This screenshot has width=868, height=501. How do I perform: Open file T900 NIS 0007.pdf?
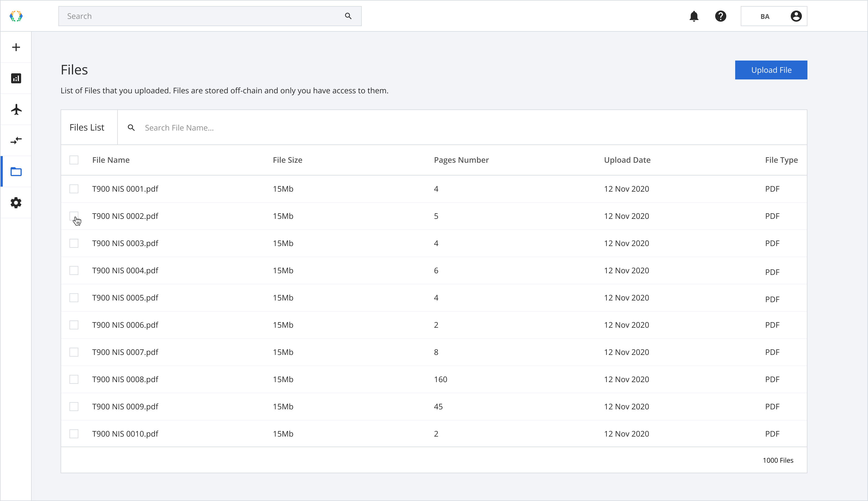click(x=125, y=352)
